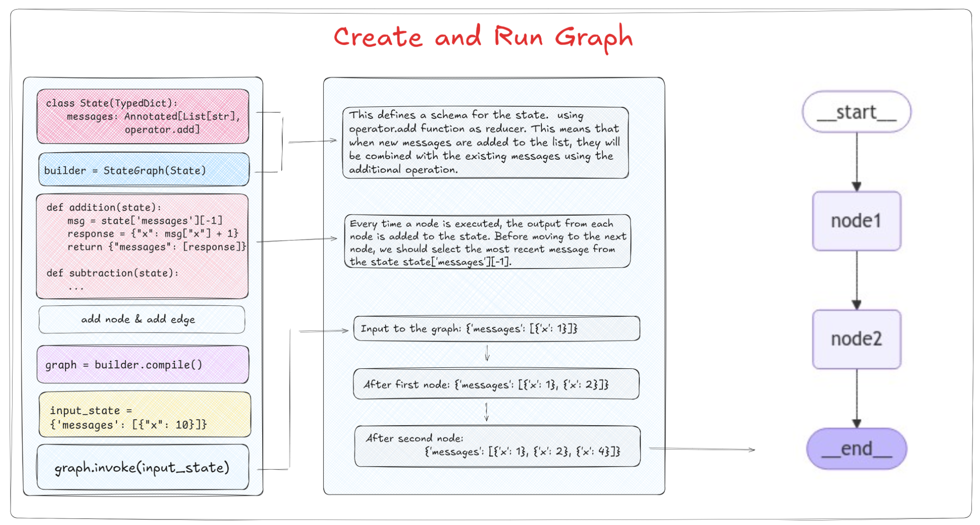Click the long arrow pointing toward __end__ node

click(702, 449)
